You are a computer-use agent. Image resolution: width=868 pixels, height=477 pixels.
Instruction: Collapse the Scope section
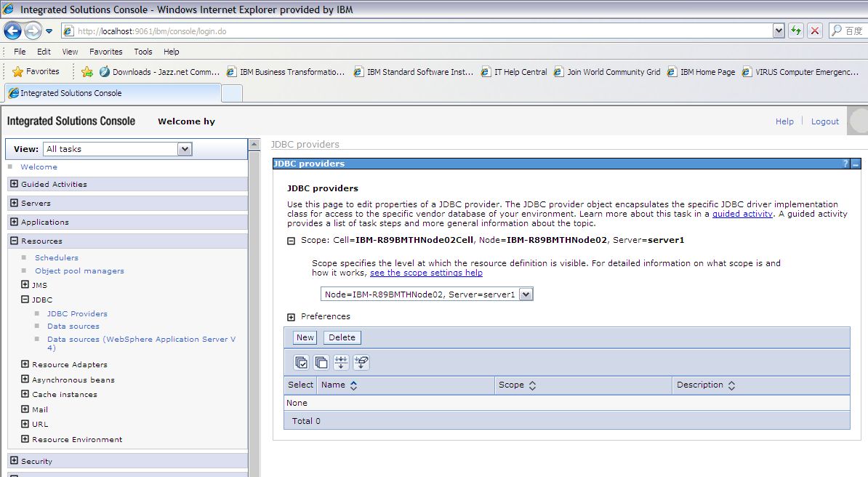pos(292,241)
